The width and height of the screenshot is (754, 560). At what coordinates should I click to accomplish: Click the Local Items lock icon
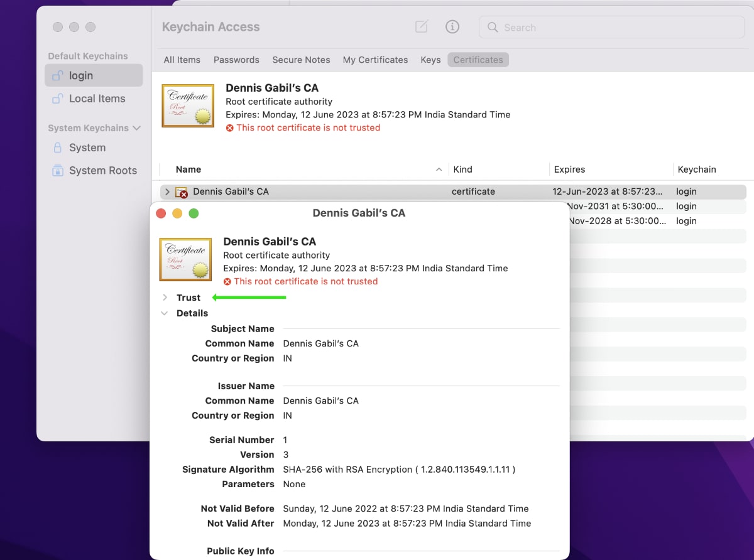pyautogui.click(x=57, y=99)
